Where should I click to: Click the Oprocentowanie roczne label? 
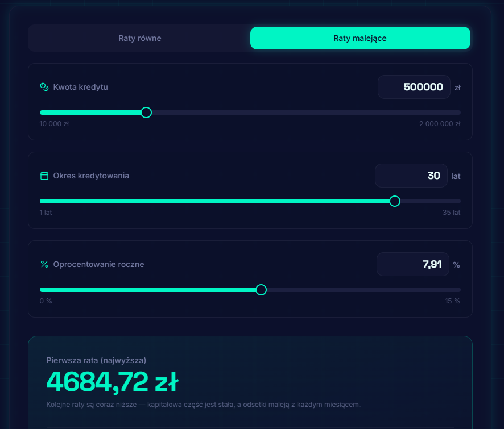point(98,264)
